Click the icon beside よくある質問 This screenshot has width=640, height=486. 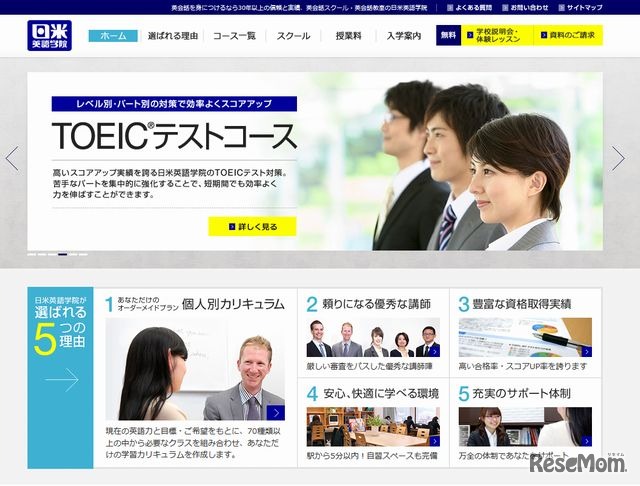tap(450, 7)
